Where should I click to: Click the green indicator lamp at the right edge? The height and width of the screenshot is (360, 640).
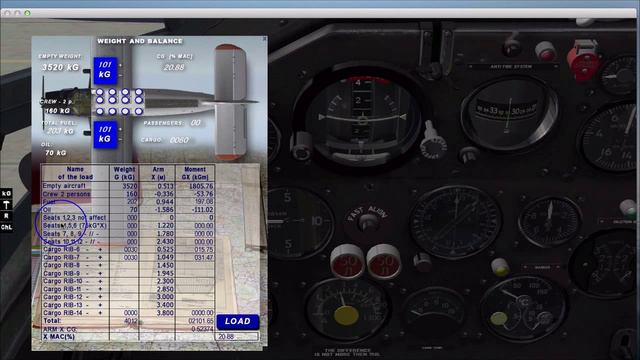629,208
